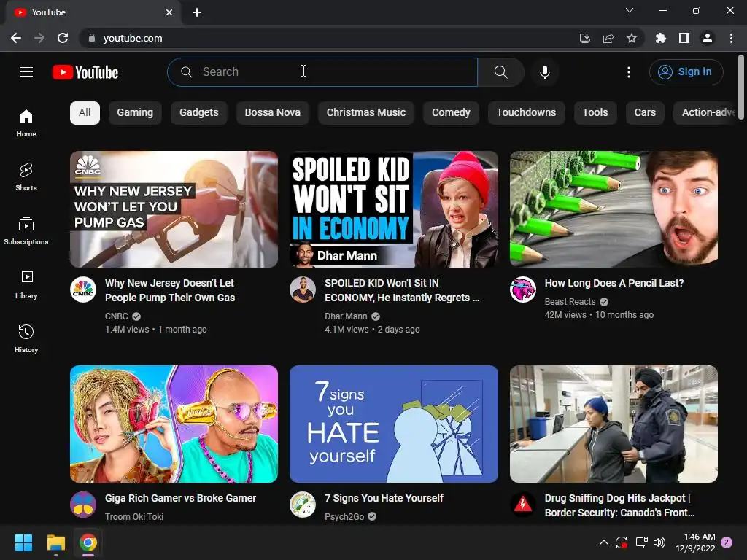The image size is (747, 560).
Task: Click the Beast Reacts channel avatar
Action: tap(522, 289)
